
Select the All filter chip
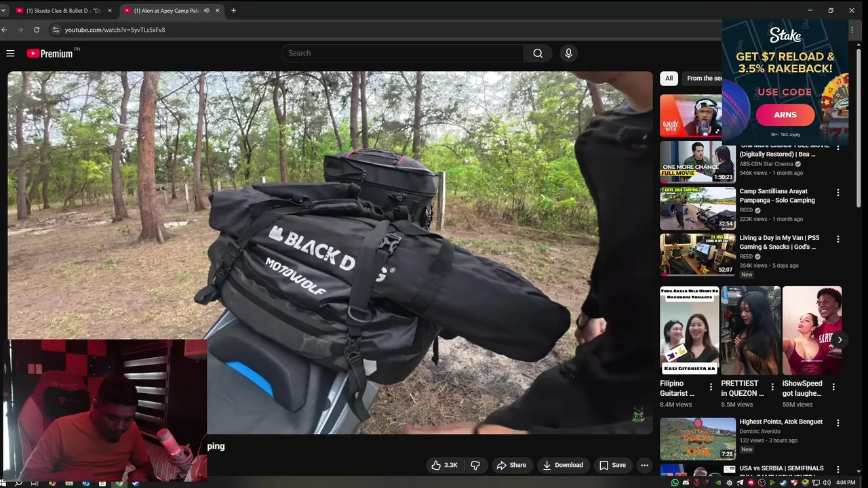coord(669,78)
